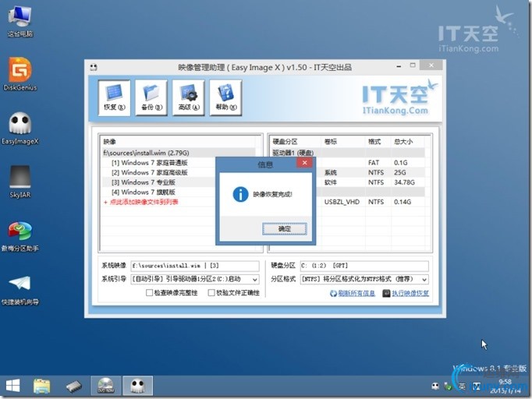Open the SkyIAR desktop icon
The image size is (532, 399).
[x=20, y=182]
